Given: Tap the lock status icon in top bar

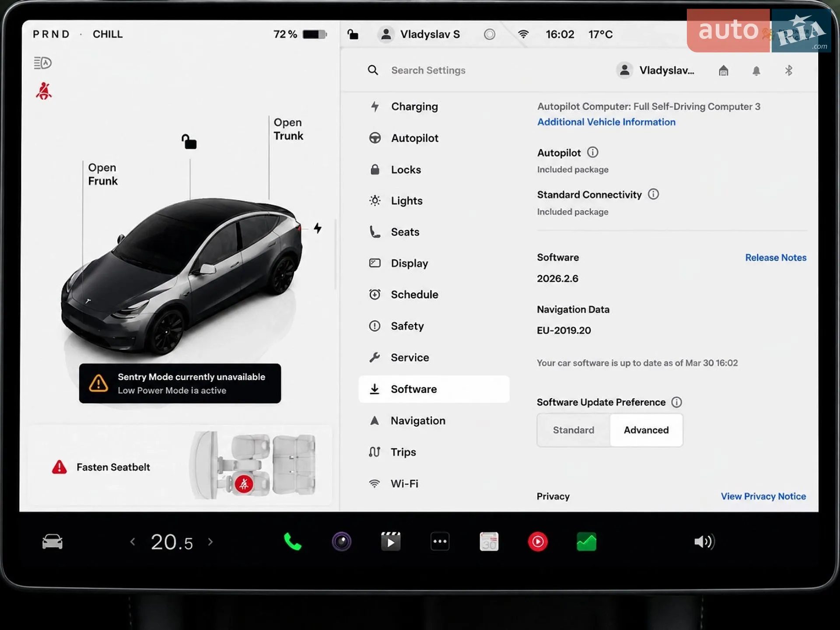Looking at the screenshot, I should click(353, 34).
